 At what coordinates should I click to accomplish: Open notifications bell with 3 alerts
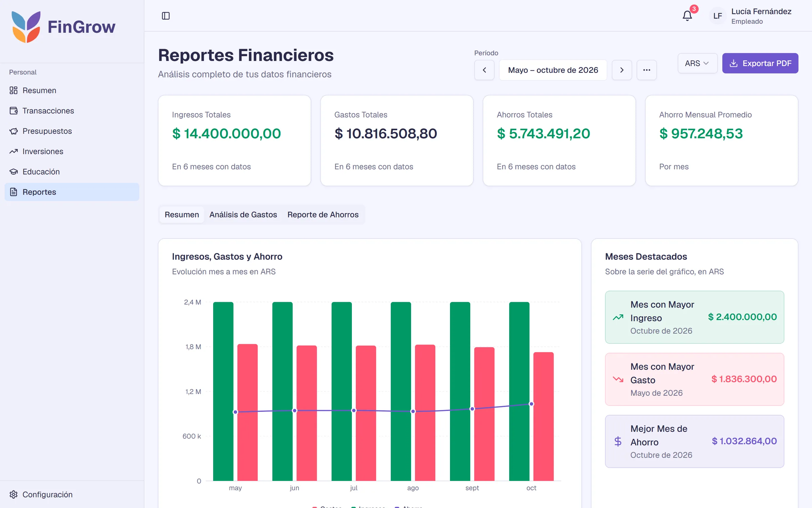point(687,16)
